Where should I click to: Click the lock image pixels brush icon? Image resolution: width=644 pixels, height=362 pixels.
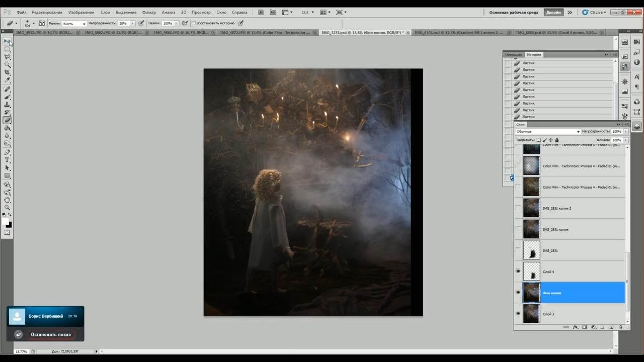[544, 140]
